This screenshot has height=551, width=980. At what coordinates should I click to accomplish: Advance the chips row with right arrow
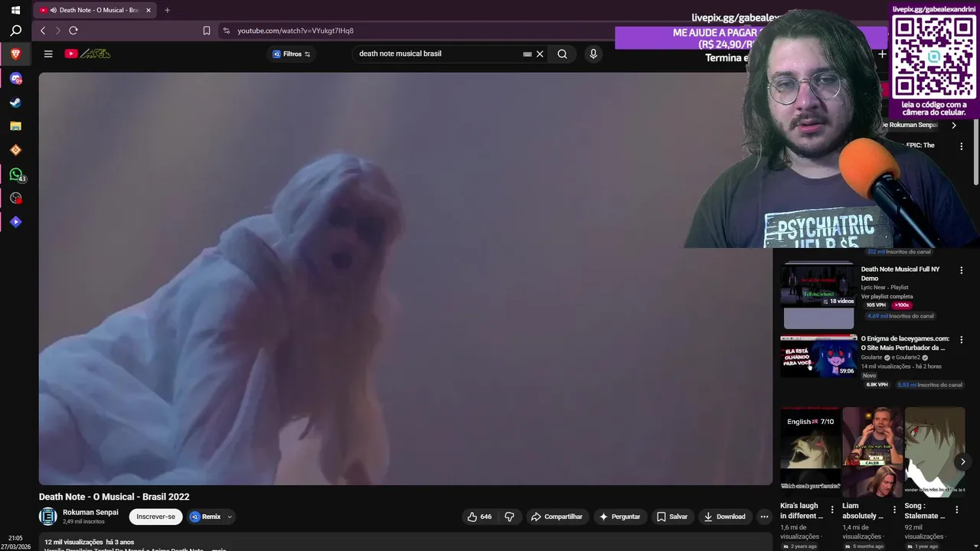(x=953, y=125)
